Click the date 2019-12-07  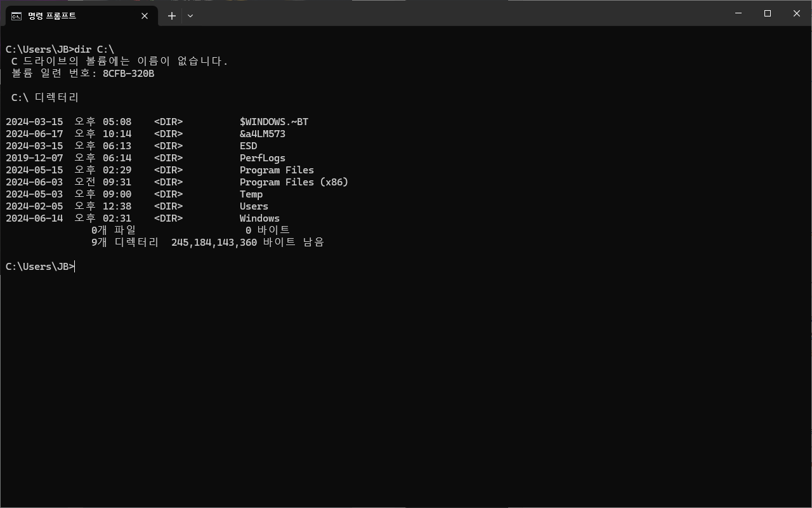point(34,158)
